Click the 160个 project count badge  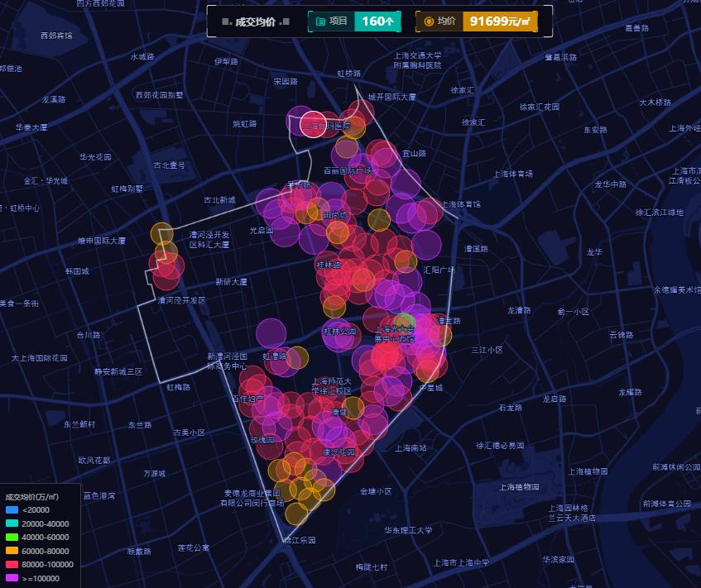377,22
